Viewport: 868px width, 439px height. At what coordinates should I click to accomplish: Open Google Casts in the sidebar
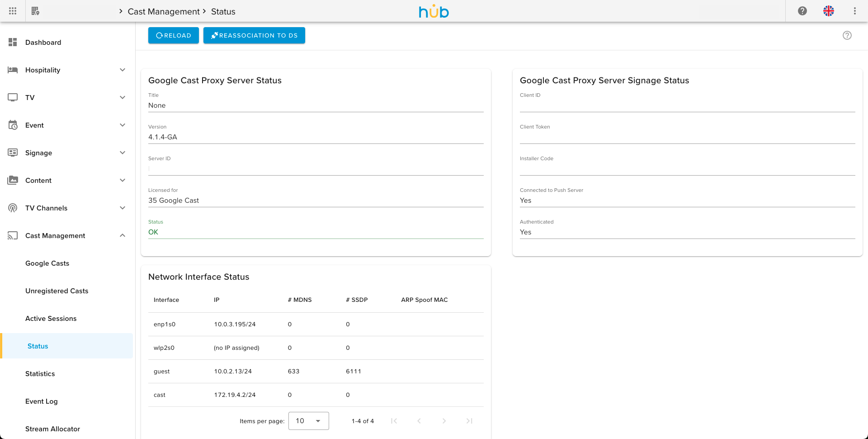click(x=47, y=263)
